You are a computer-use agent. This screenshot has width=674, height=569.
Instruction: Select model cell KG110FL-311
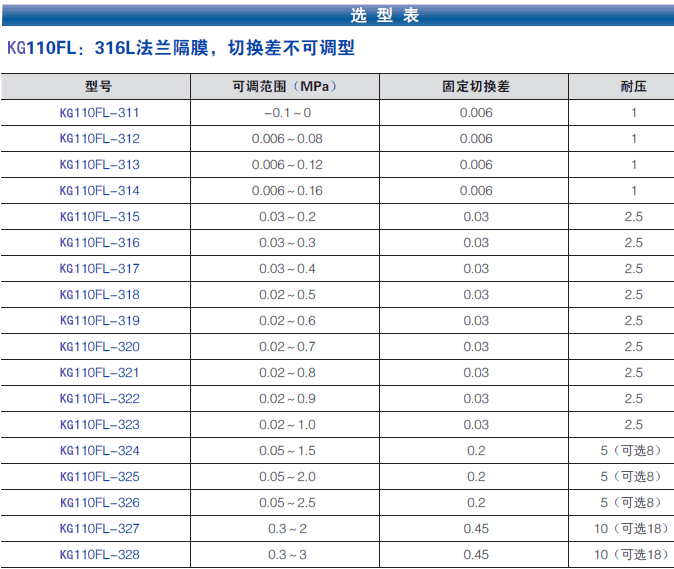100,113
